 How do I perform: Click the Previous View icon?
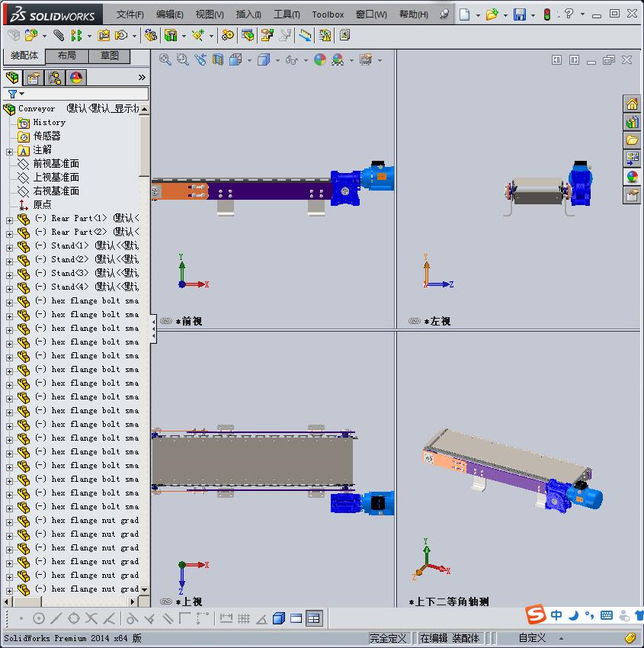coord(200,59)
